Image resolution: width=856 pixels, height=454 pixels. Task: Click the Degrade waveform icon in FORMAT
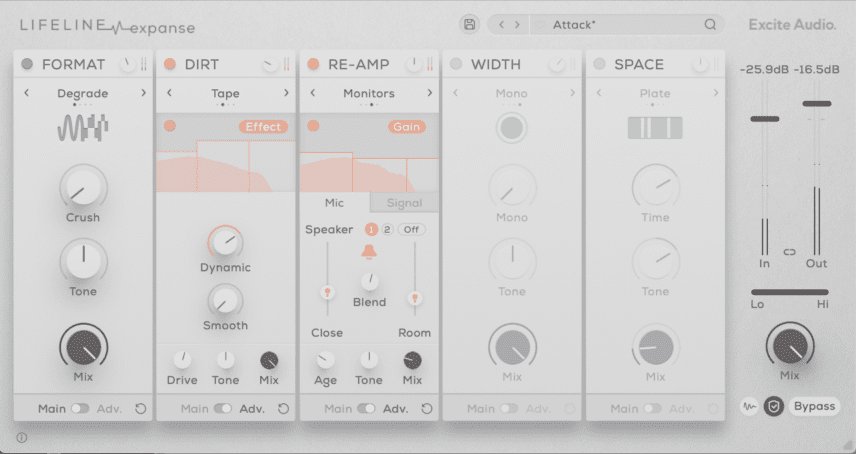tap(83, 128)
